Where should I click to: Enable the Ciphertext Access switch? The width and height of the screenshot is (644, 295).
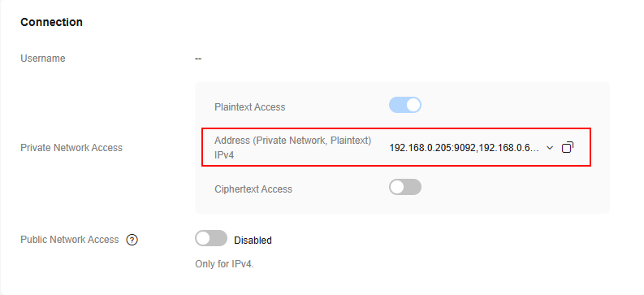point(405,188)
